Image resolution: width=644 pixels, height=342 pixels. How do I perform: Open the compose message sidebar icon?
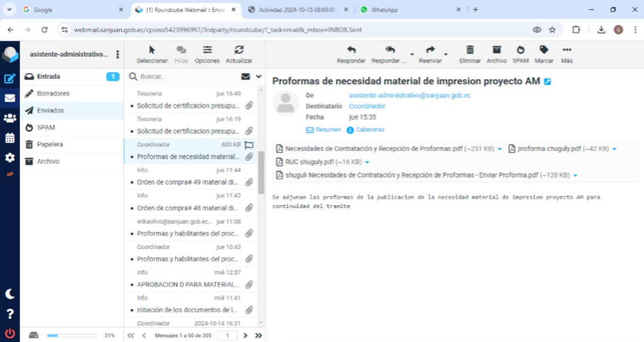[9, 79]
